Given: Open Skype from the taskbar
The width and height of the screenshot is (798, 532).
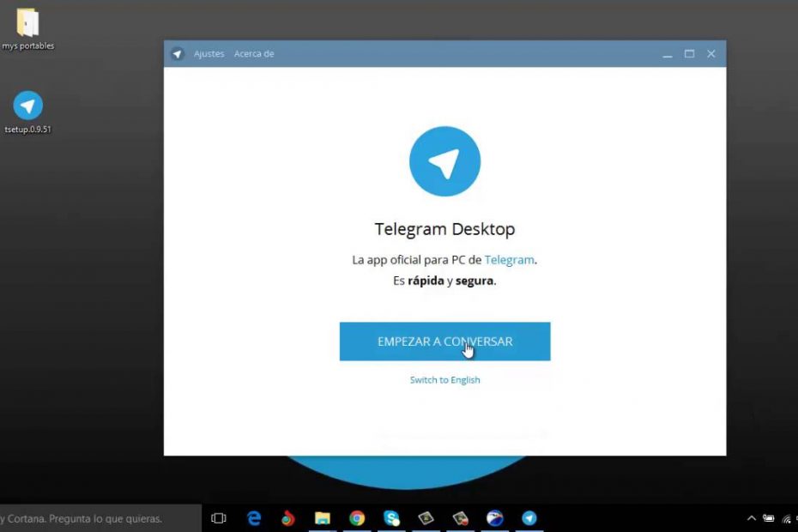Looking at the screenshot, I should (x=391, y=518).
